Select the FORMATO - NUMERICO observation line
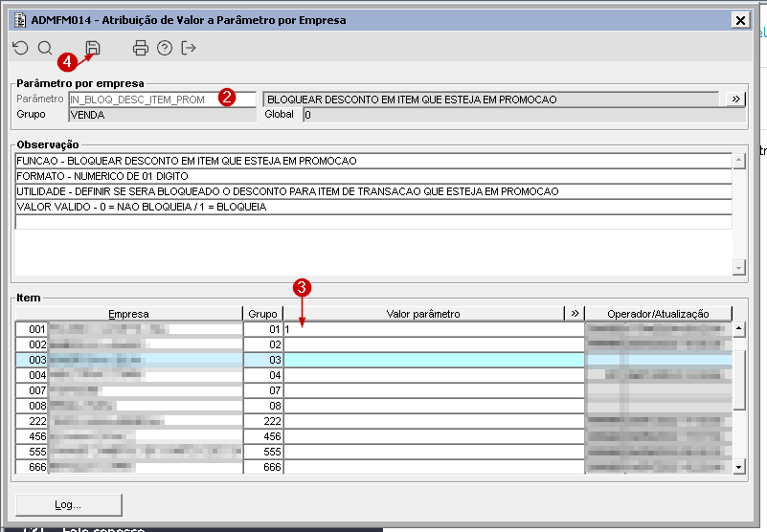This screenshot has width=767, height=532. tap(373, 176)
